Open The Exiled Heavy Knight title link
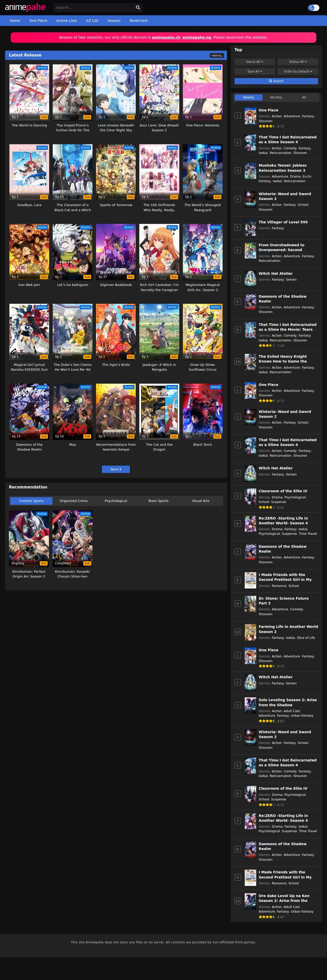 [282, 359]
